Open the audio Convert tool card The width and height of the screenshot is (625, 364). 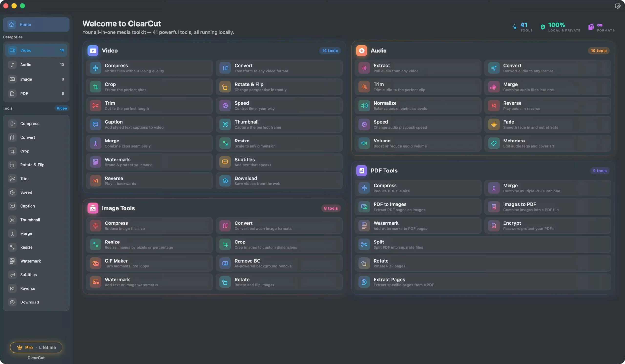tap(548, 68)
